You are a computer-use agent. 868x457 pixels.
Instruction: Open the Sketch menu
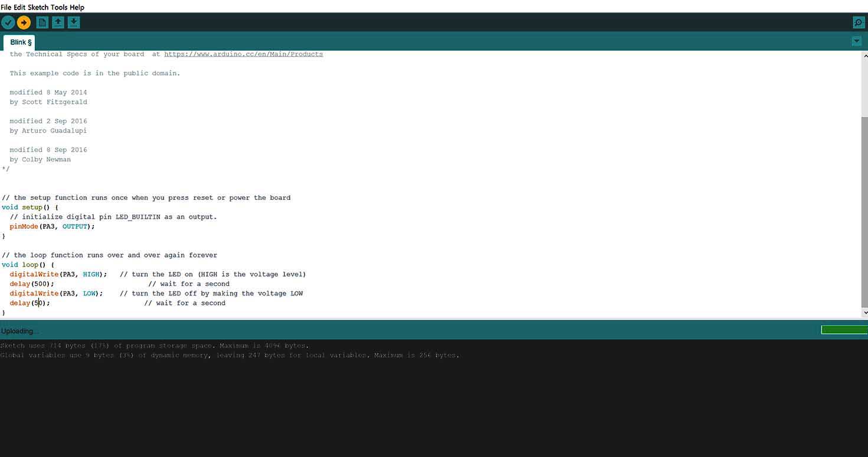38,7
